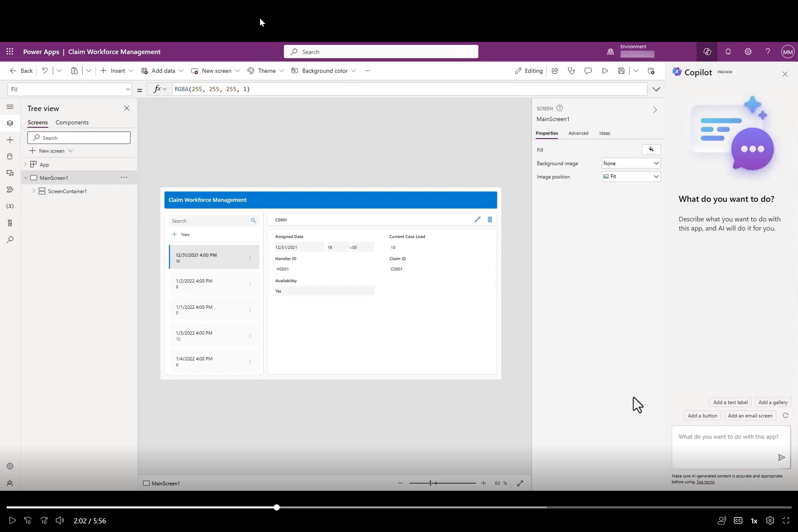The width and height of the screenshot is (798, 532).
Task: Switch to the Components tab
Action: pos(72,122)
